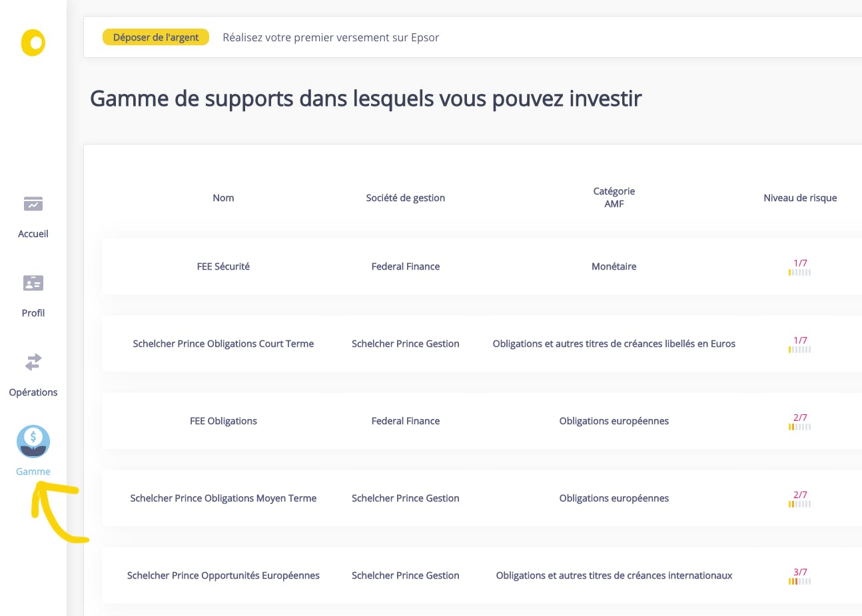Click Federal Finance in FEE Sécurité row
The width and height of the screenshot is (862, 616).
pyautogui.click(x=406, y=266)
